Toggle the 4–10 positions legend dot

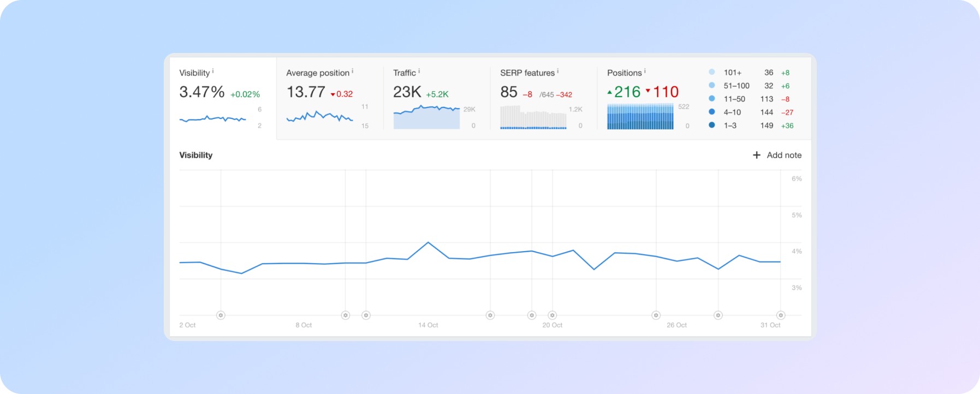point(712,112)
